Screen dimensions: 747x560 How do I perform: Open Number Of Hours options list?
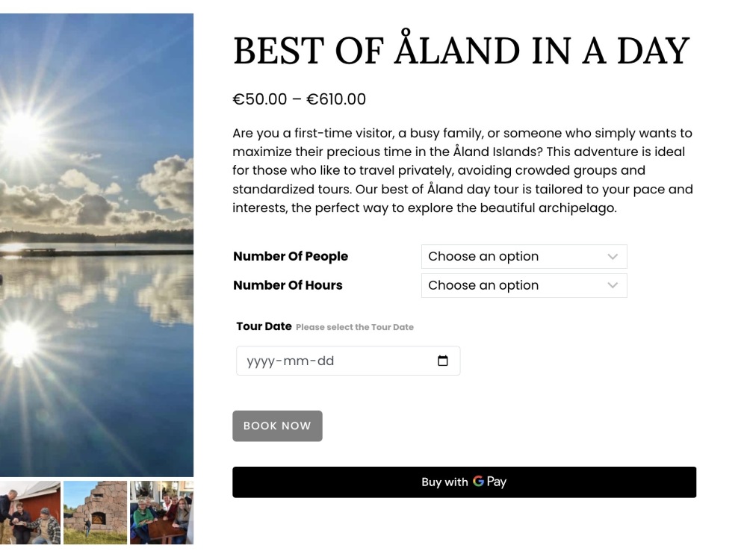coord(524,285)
